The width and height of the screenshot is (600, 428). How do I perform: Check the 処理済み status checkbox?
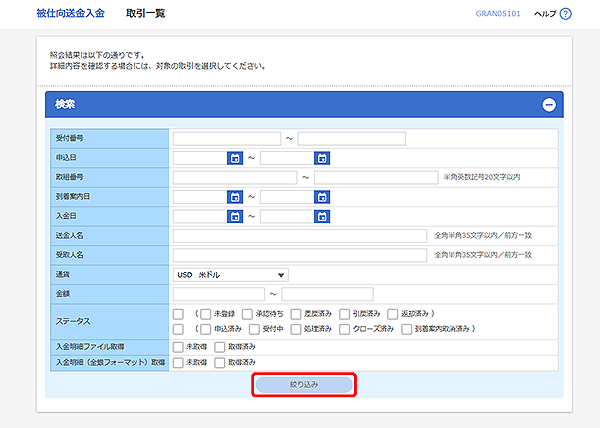(x=296, y=329)
